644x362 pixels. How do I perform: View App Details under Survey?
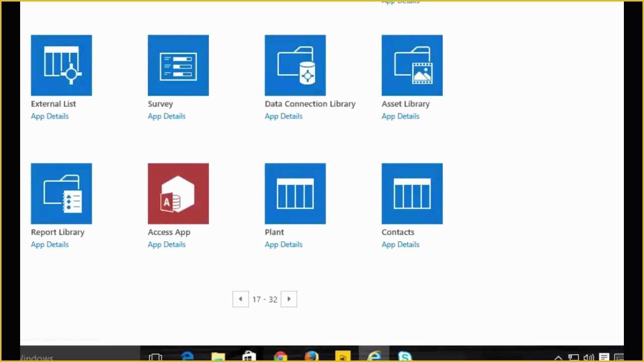(x=167, y=116)
